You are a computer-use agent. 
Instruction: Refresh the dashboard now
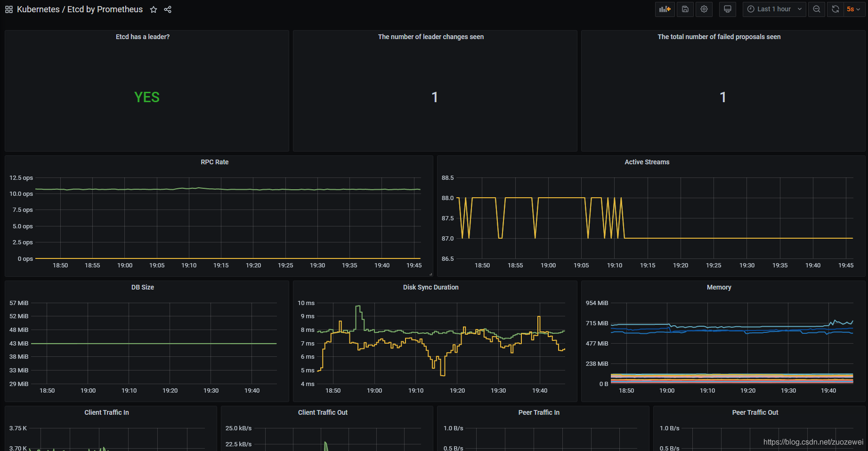(835, 9)
